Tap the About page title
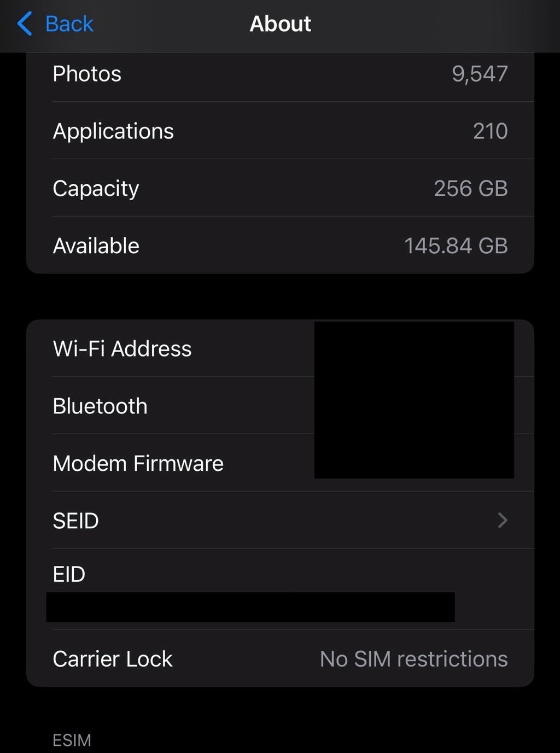Screen dimensions: 560x753 pyautogui.click(x=280, y=24)
